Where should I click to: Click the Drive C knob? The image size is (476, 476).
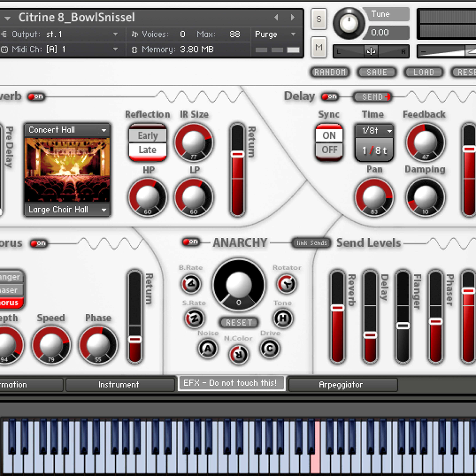tap(270, 349)
